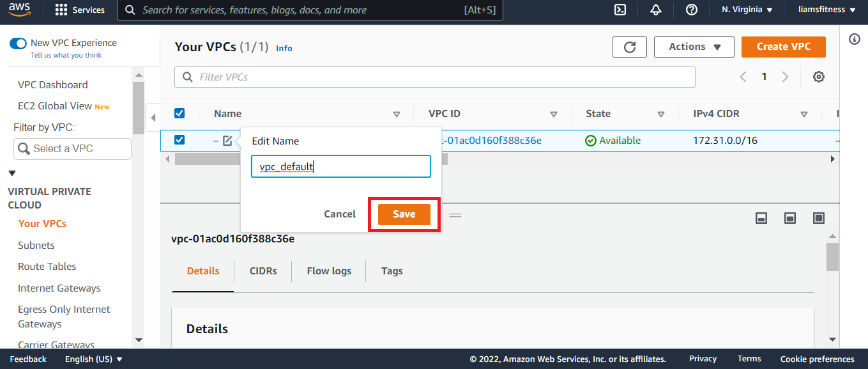The width and height of the screenshot is (868, 369).
Task: Click the Create VPC button
Action: pos(783,47)
